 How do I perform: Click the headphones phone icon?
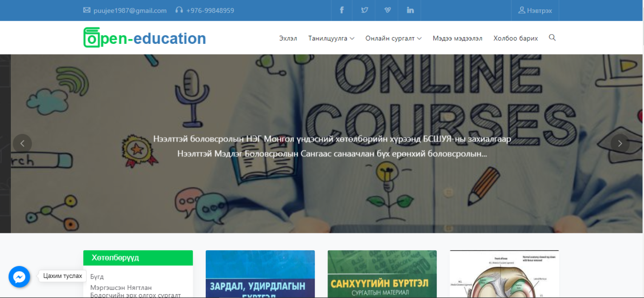[179, 10]
